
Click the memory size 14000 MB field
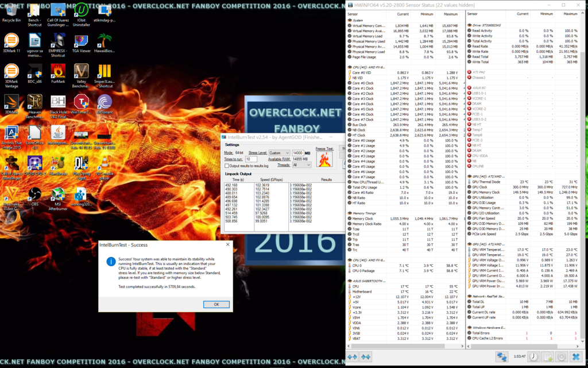click(298, 153)
